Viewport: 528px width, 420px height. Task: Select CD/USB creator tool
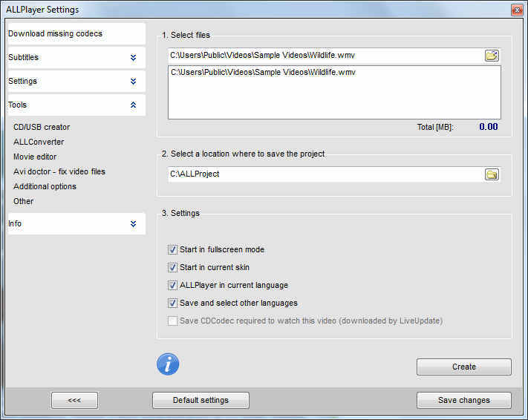(x=42, y=127)
